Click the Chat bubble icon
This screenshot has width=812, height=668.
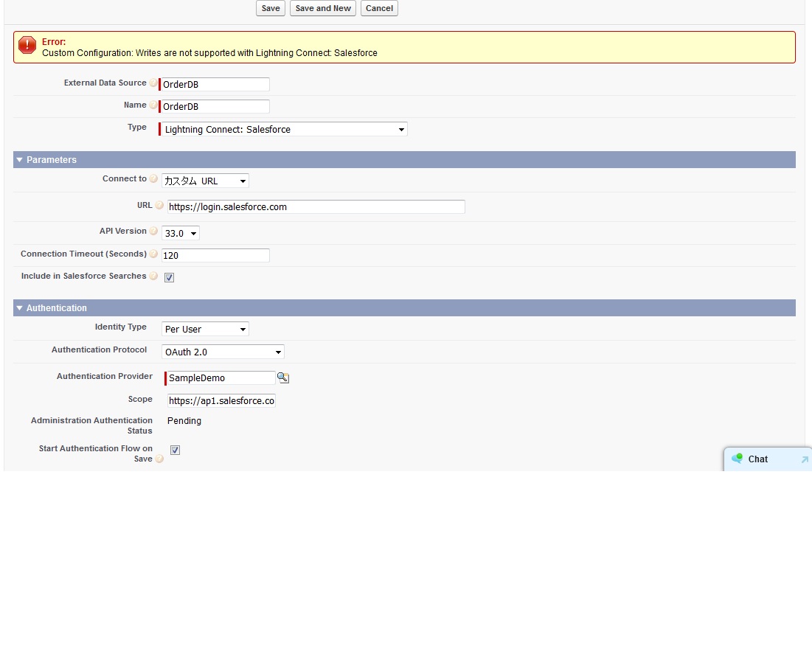coord(737,459)
